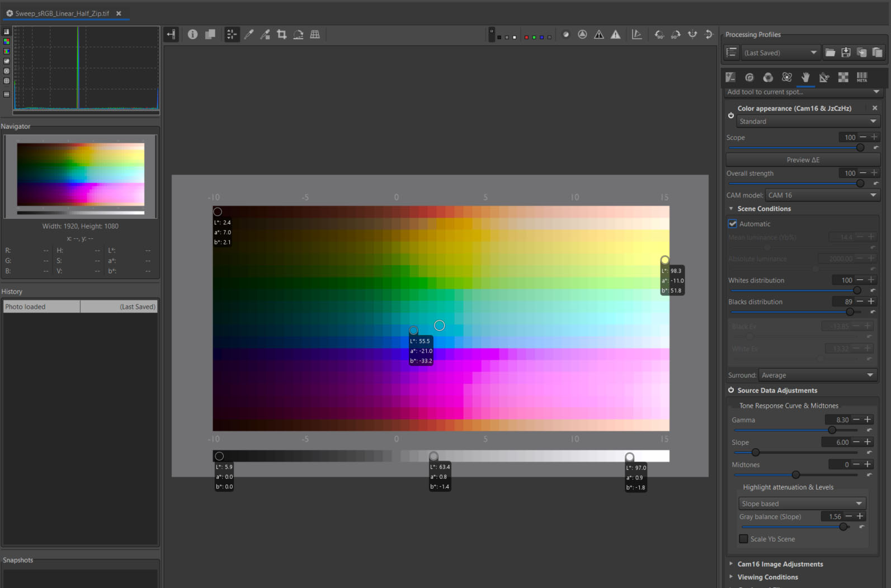Click the Preview ΔE button
The height and width of the screenshot is (588, 891).
[803, 160]
